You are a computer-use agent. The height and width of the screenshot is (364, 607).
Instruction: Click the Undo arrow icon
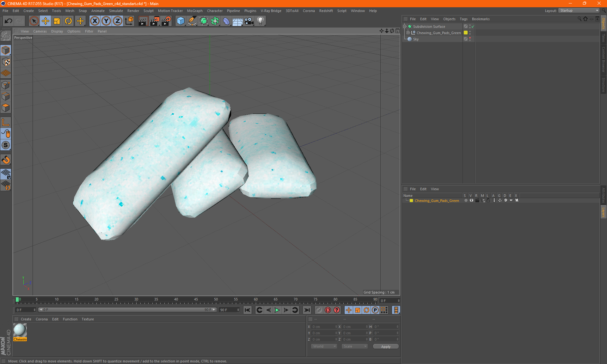(x=9, y=21)
